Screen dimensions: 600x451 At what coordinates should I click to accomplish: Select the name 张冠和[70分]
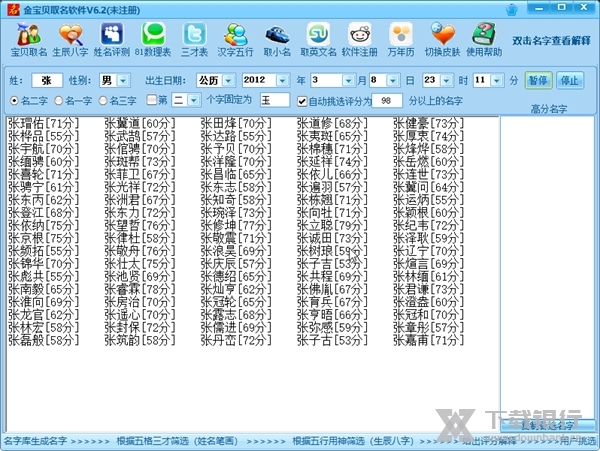click(x=428, y=315)
